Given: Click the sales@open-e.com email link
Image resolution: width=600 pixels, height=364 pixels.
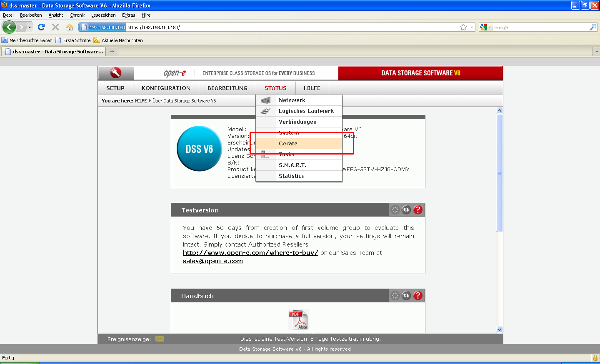Looking at the screenshot, I should 213,261.
